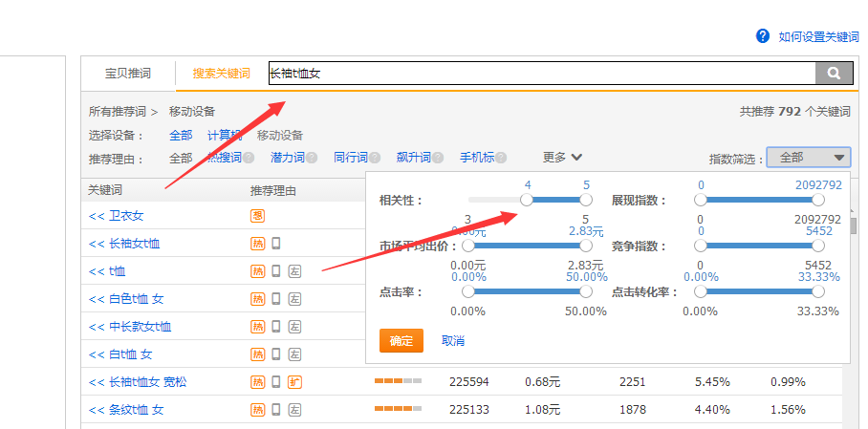Click the 热 tag in 卫衣女 row
This screenshot has height=429, width=868.
pyautogui.click(x=257, y=216)
